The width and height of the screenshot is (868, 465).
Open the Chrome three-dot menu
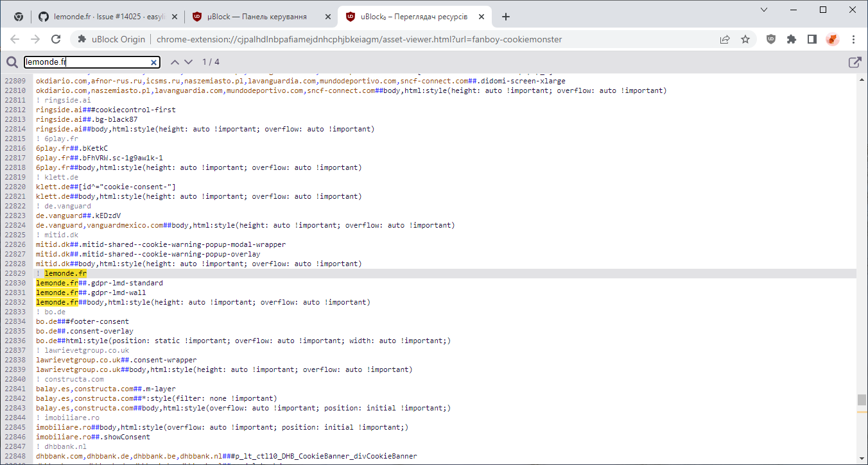[854, 39]
